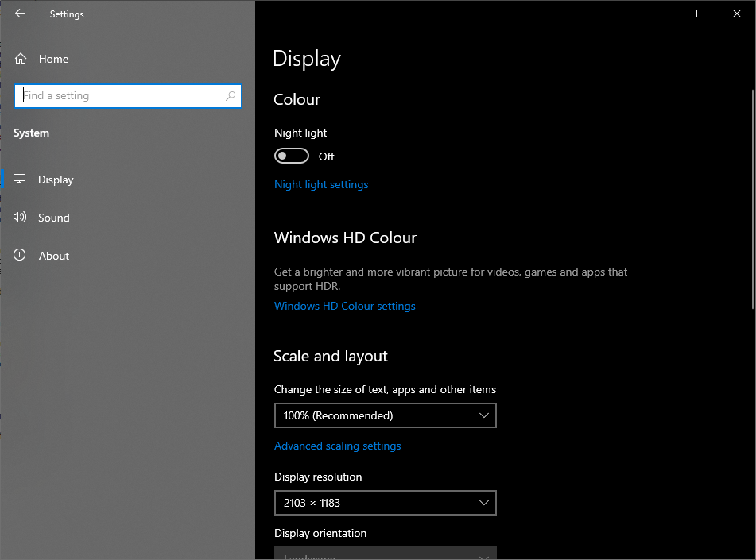Close the Settings window
Screen dimensions: 756x560
click(737, 14)
